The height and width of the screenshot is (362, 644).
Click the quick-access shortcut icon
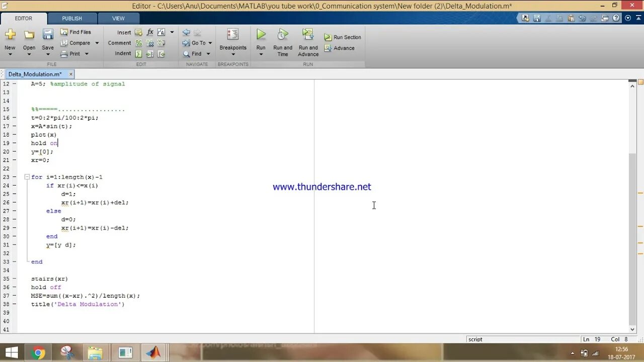coord(525,18)
